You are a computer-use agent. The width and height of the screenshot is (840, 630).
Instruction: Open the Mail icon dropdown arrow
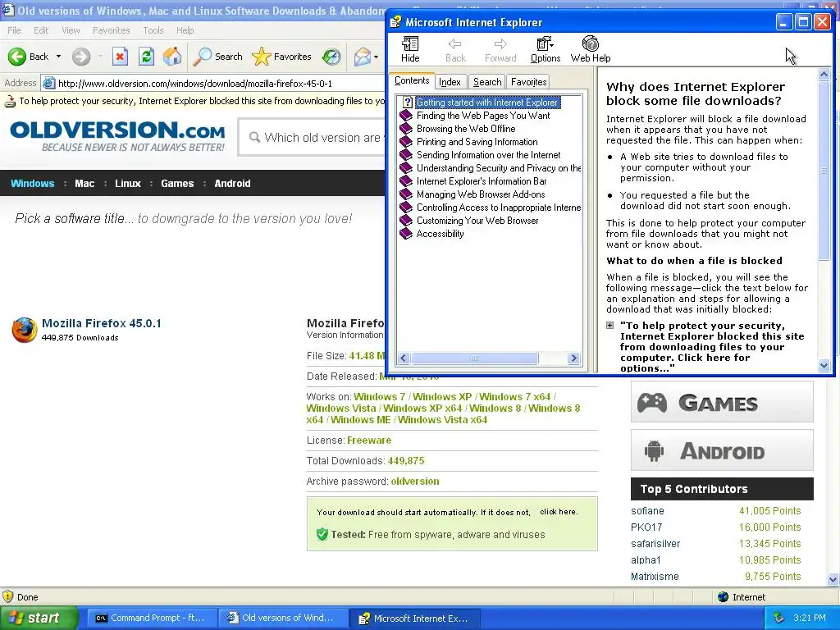point(376,57)
